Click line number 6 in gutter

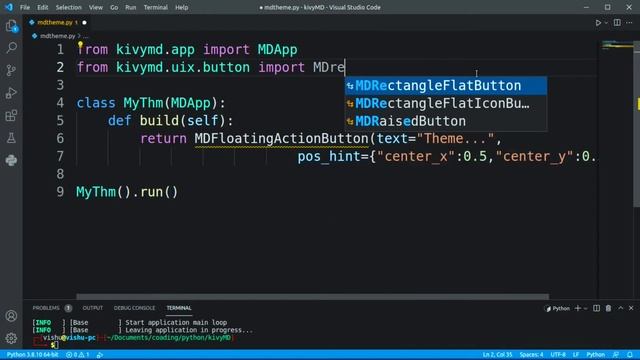coord(60,138)
